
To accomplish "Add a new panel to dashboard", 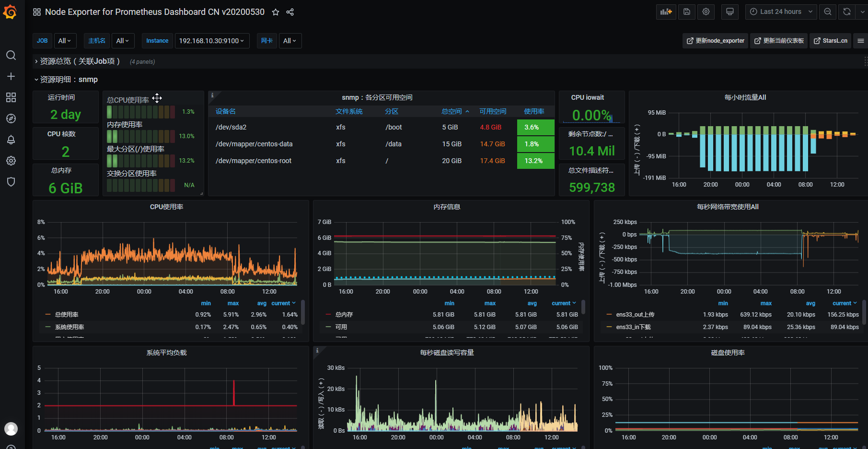I will pyautogui.click(x=666, y=12).
